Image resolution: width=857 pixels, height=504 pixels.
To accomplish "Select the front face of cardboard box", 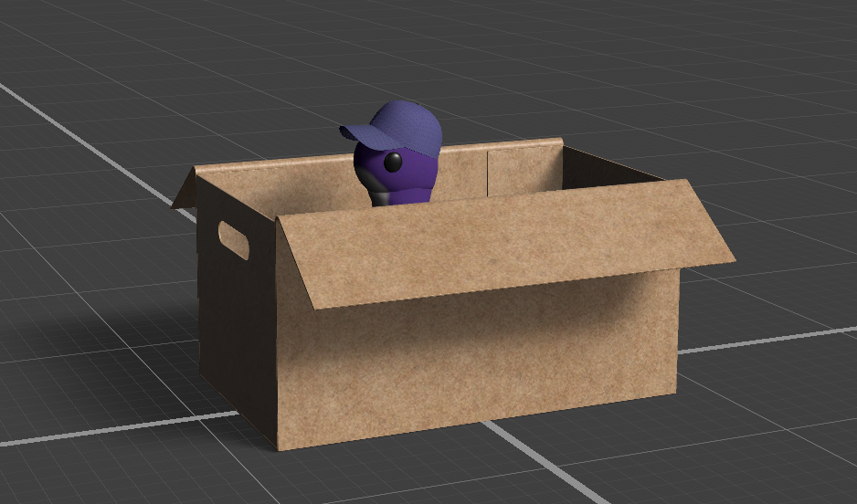I will coord(475,365).
